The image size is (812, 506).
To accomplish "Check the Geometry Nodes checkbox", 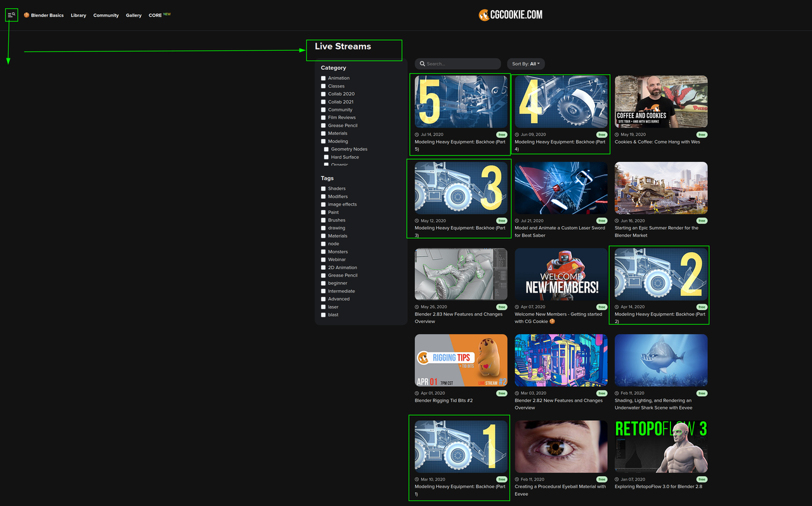I will click(x=327, y=149).
